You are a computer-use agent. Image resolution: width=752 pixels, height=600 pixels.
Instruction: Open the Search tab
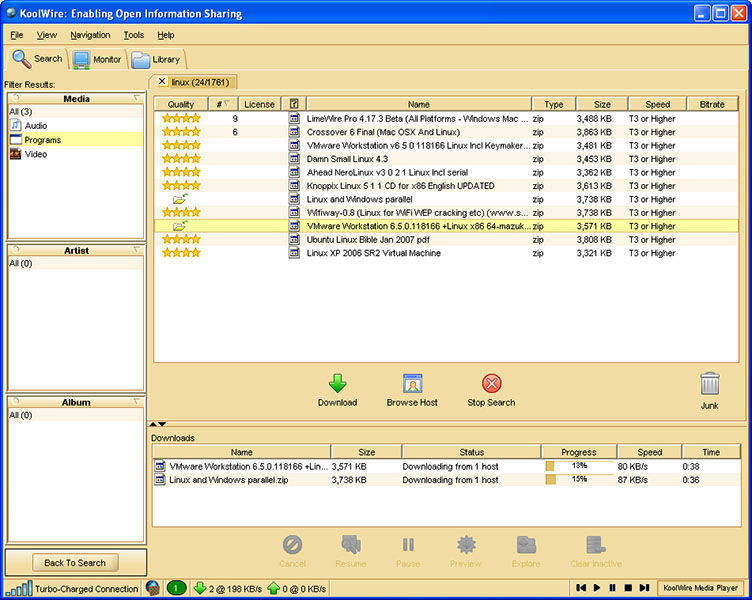37,59
